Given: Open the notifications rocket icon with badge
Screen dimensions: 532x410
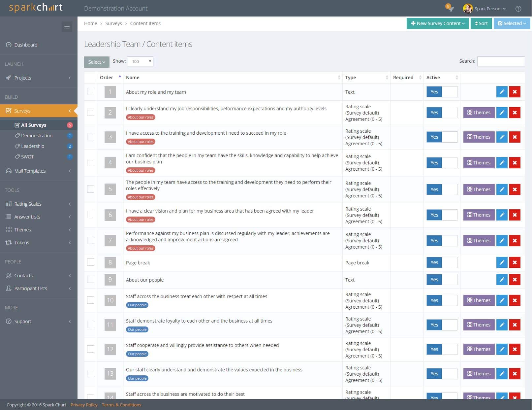Looking at the screenshot, I should (x=450, y=8).
